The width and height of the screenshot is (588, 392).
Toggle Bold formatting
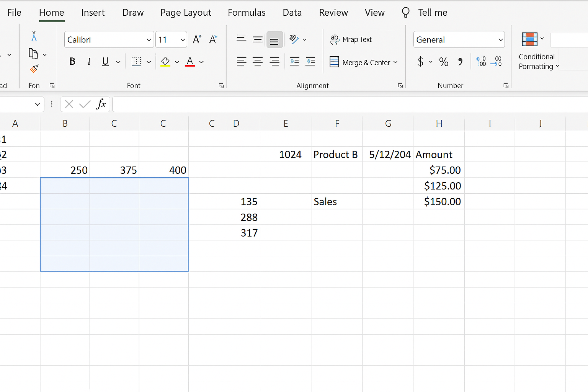point(72,61)
